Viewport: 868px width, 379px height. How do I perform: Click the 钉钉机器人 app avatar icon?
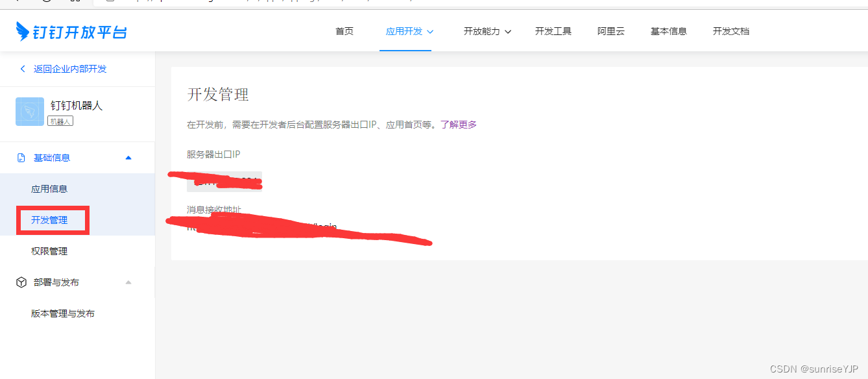30,112
